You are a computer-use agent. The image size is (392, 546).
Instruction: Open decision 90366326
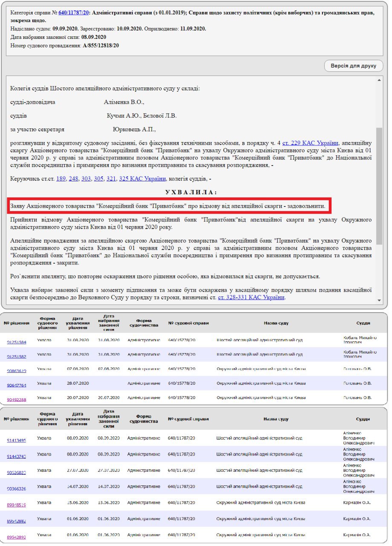(x=17, y=488)
